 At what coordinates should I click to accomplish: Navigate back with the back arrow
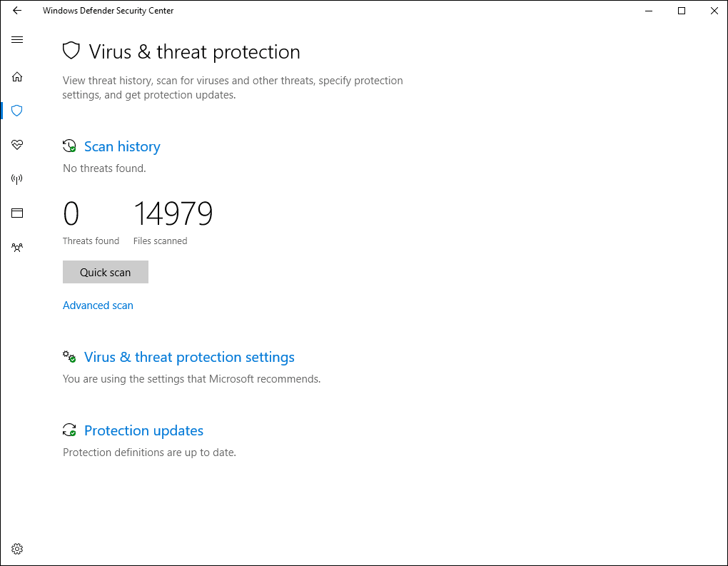(16, 11)
